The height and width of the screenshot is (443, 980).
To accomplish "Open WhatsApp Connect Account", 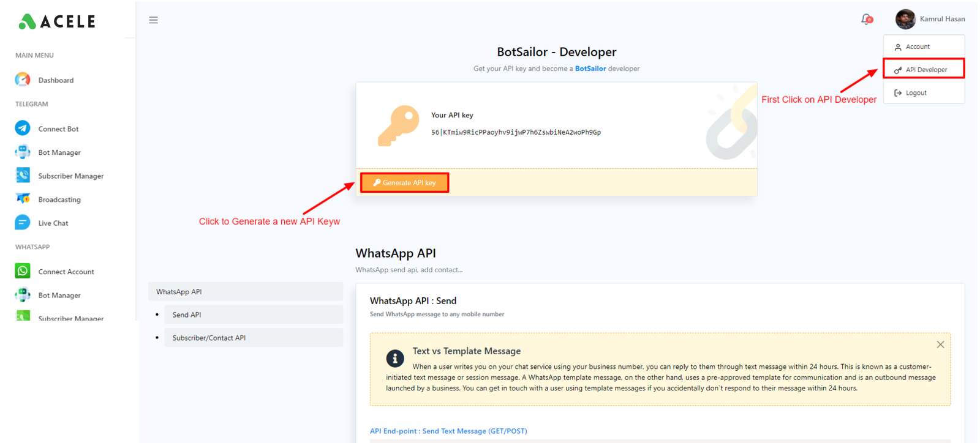I will click(66, 272).
